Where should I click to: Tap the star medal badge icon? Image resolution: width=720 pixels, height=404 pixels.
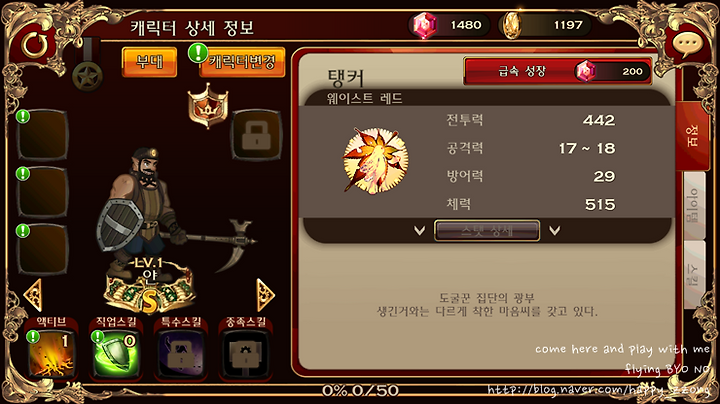coord(87,77)
